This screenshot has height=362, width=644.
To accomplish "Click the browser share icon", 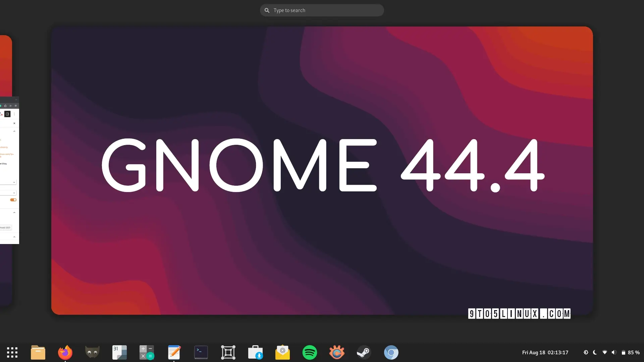I will (x=5, y=106).
